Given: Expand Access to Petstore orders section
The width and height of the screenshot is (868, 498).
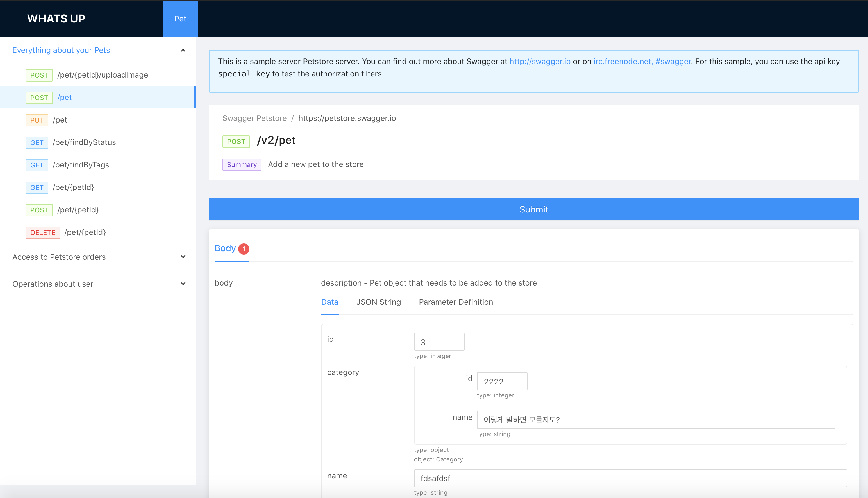Looking at the screenshot, I should pos(183,257).
